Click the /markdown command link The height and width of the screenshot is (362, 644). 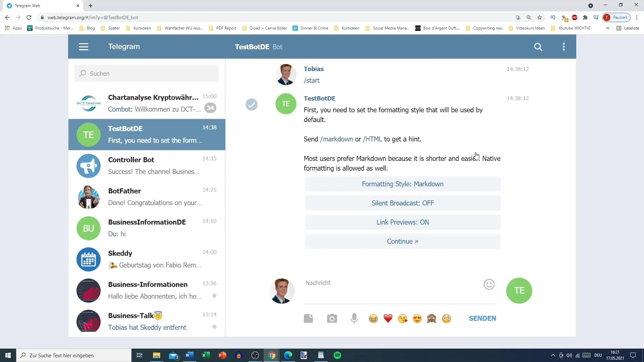click(x=336, y=139)
